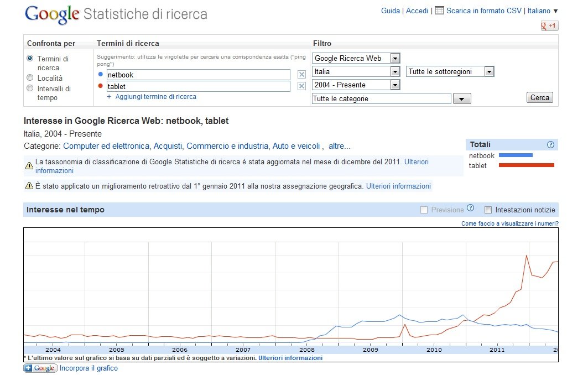Select the Termini di ricerca radio button
Viewport: 588px width, 375px height.
30,58
